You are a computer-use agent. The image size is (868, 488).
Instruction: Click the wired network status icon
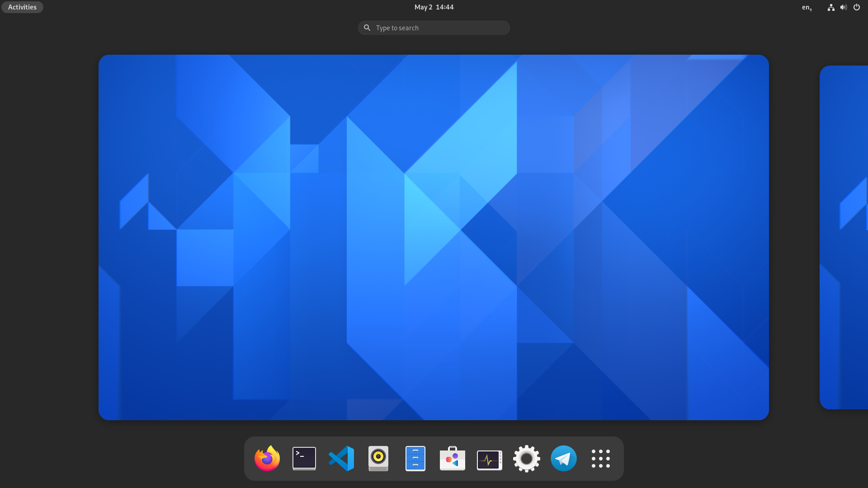tap(831, 7)
